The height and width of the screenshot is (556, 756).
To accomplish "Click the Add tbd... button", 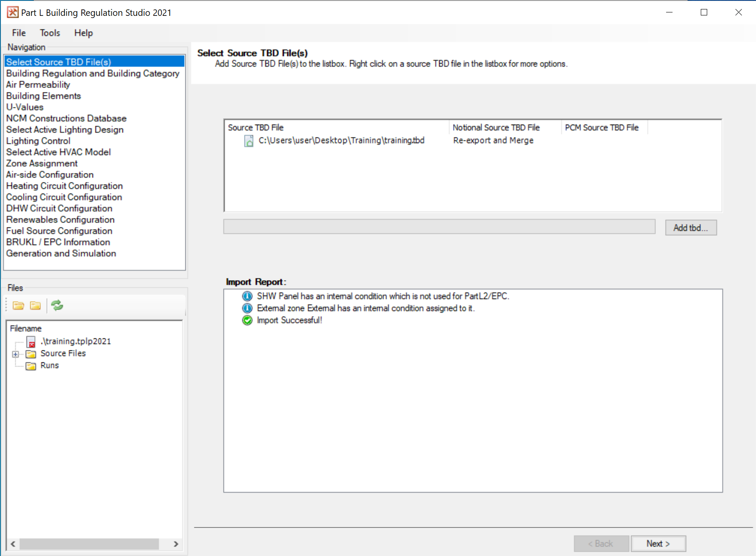I will (x=691, y=228).
